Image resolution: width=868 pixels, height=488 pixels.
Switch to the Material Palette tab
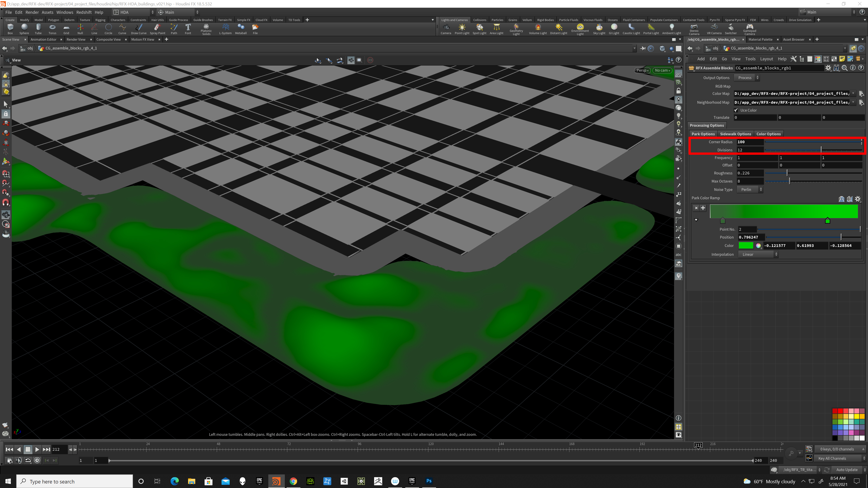pos(760,39)
